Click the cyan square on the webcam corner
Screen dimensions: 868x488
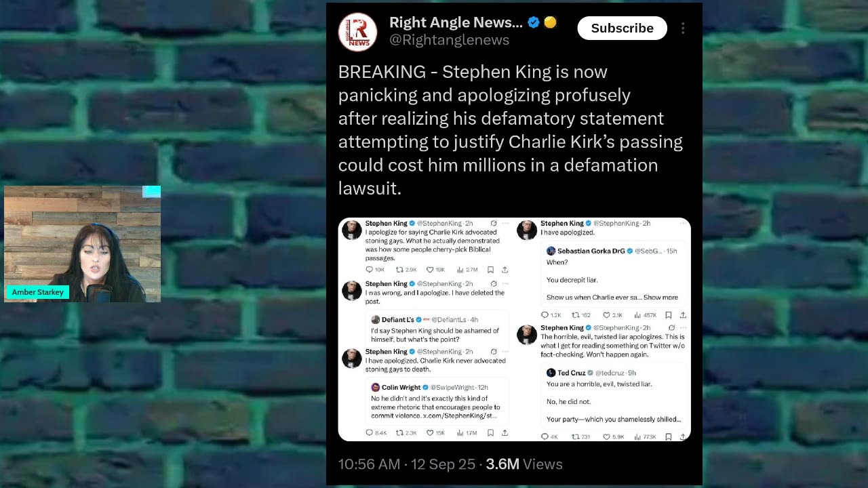pyautogui.click(x=152, y=192)
